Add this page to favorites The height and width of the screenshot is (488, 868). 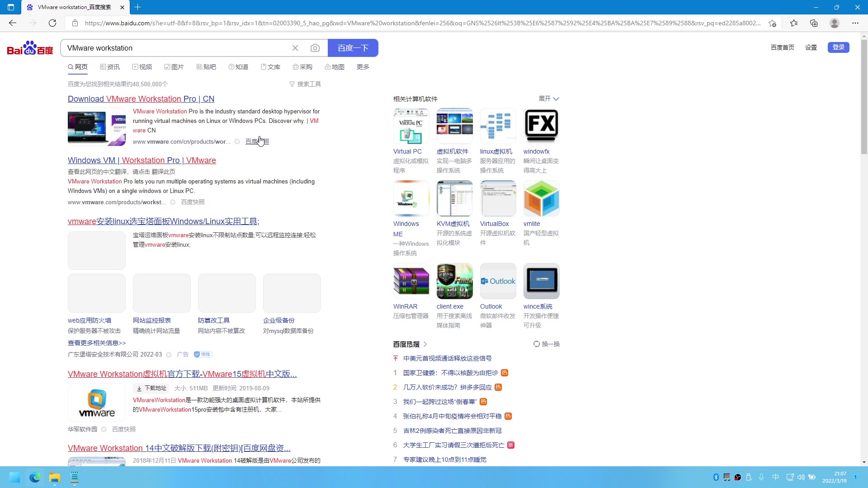point(772,23)
